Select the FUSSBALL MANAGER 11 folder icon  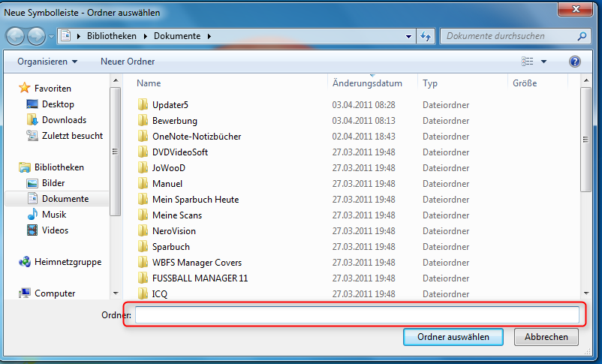click(x=143, y=278)
